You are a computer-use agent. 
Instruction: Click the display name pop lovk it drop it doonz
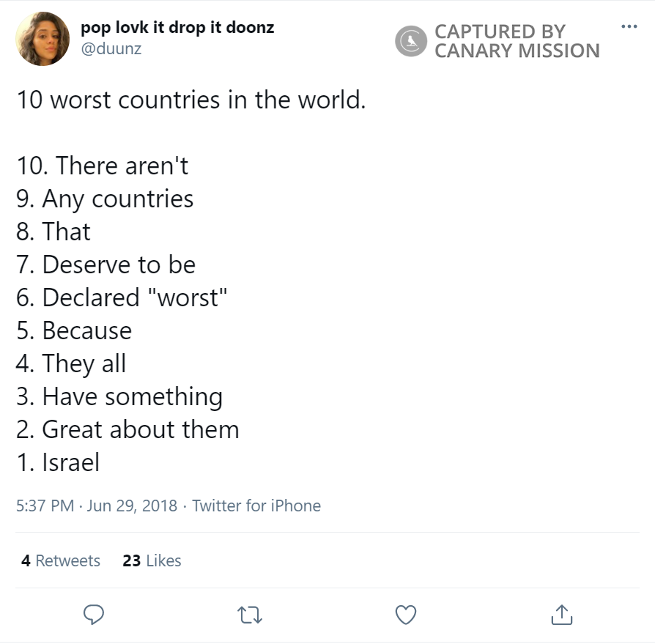click(x=178, y=27)
